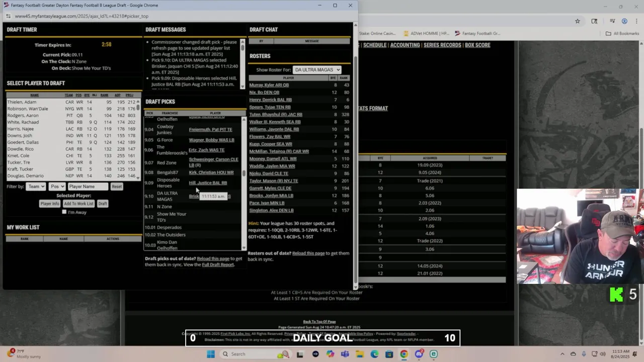
Task: Open the Pos filter dropdown
Action: (x=57, y=187)
